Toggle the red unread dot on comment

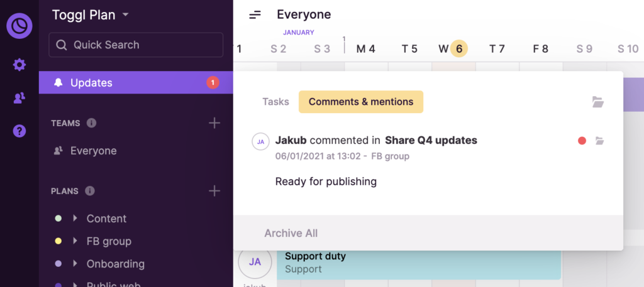tap(582, 141)
